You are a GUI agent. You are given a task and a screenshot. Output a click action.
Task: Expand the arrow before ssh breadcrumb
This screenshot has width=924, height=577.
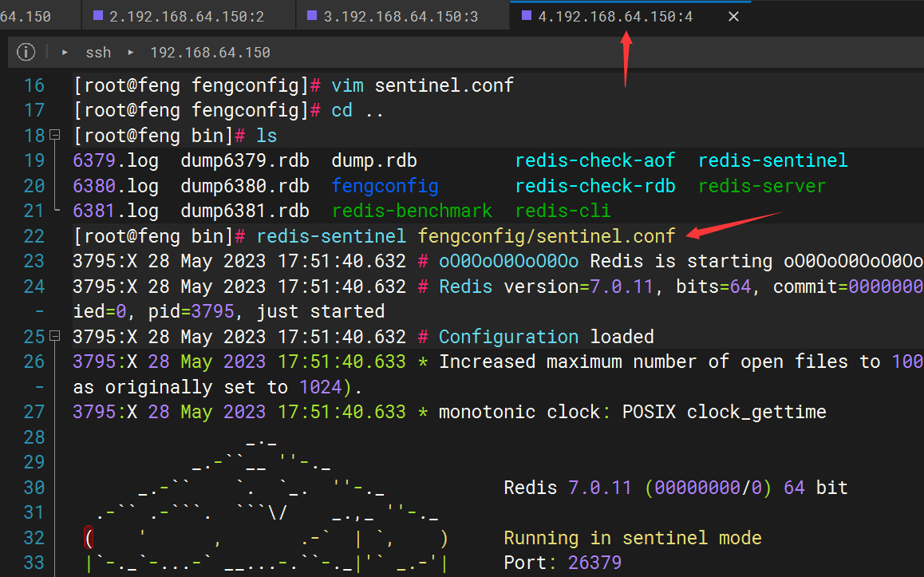point(65,53)
